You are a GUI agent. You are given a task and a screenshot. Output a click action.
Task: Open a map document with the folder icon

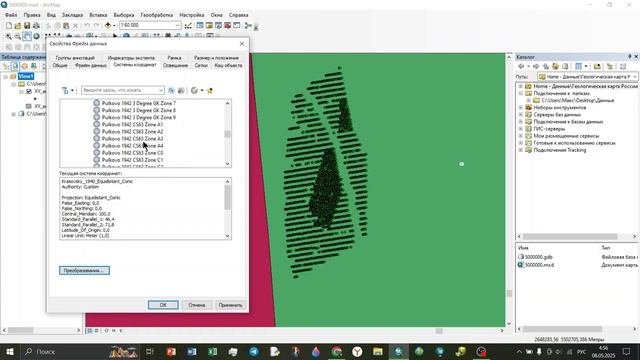point(18,25)
